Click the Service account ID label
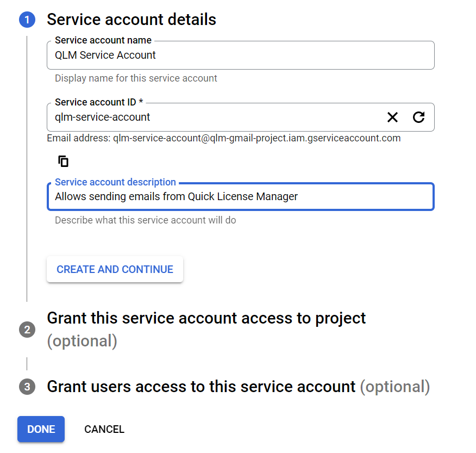 [99, 102]
